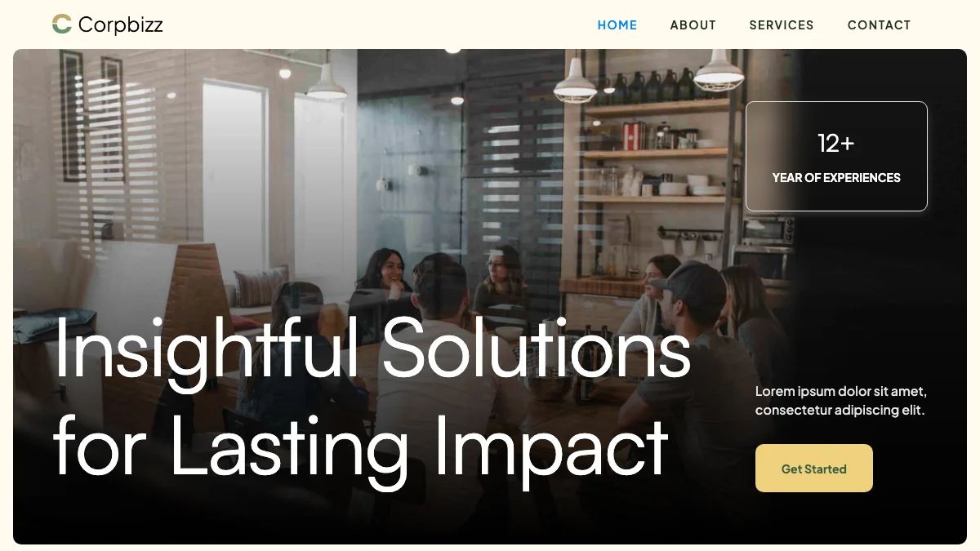Open the CONTACT navigation link

point(879,25)
